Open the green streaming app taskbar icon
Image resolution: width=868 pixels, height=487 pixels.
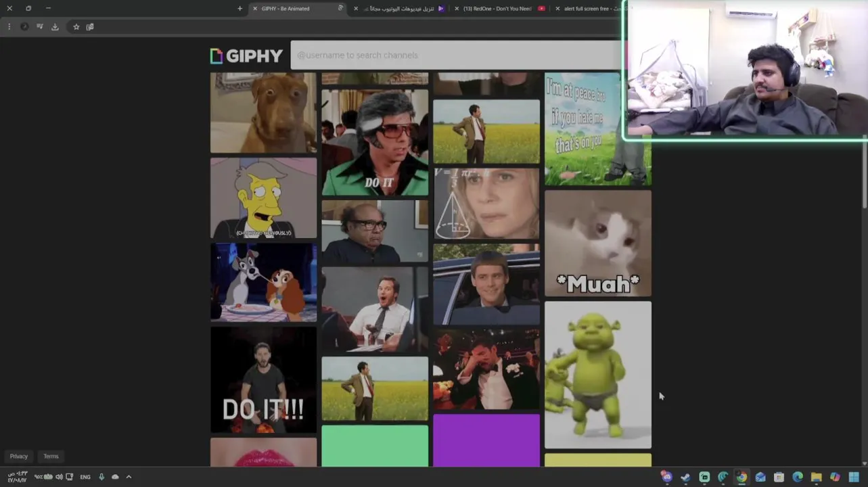[x=704, y=477]
